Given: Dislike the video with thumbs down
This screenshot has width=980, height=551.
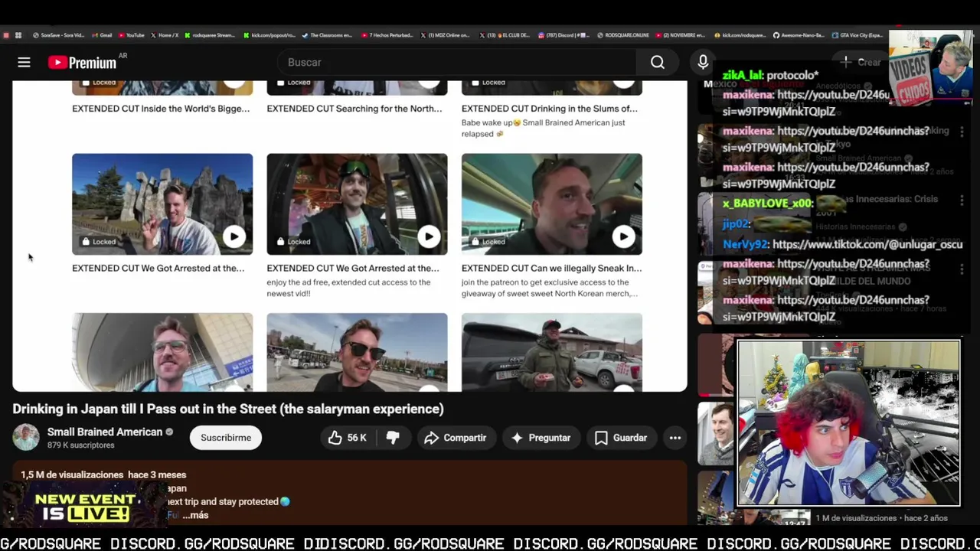Looking at the screenshot, I should (x=393, y=438).
